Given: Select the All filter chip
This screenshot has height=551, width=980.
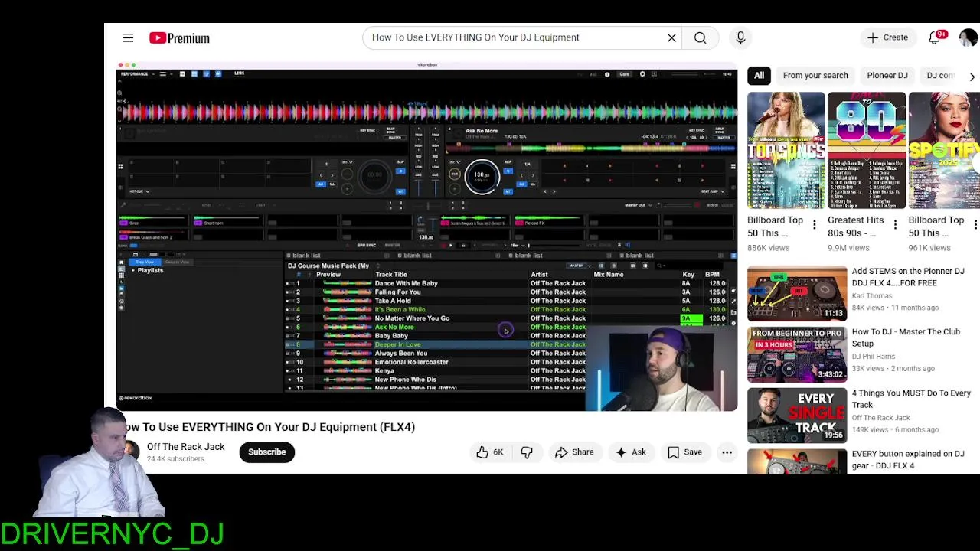Looking at the screenshot, I should 759,76.
